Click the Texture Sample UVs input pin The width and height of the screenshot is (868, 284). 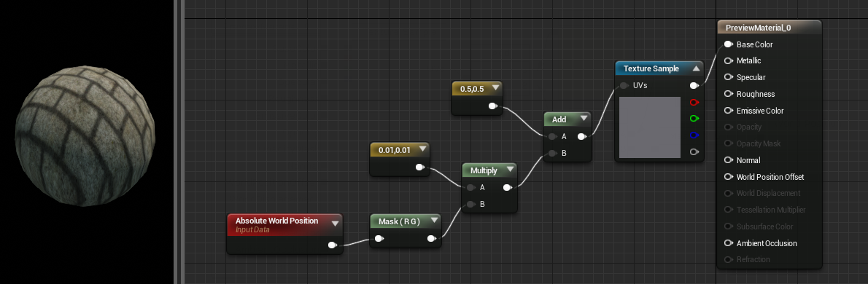(x=624, y=86)
